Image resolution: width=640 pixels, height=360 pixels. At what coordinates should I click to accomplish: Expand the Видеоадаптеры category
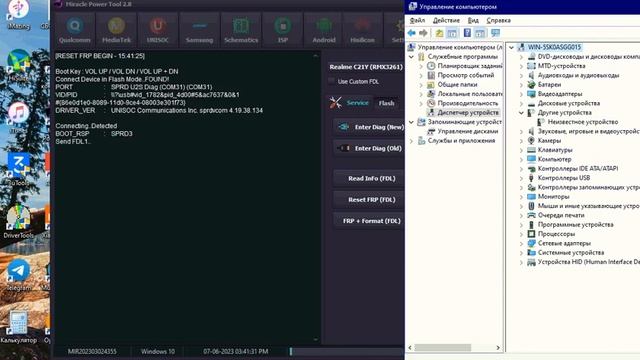point(521,94)
